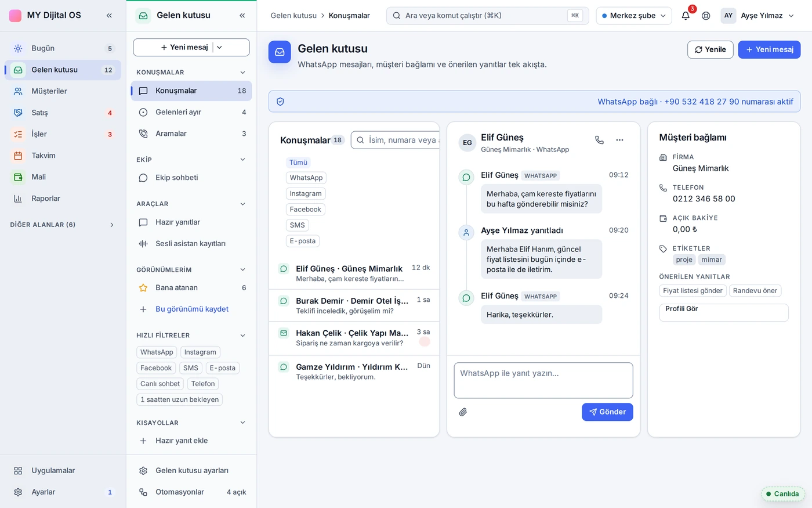Click the 'Bu görünümü kaydet' link

click(192, 309)
